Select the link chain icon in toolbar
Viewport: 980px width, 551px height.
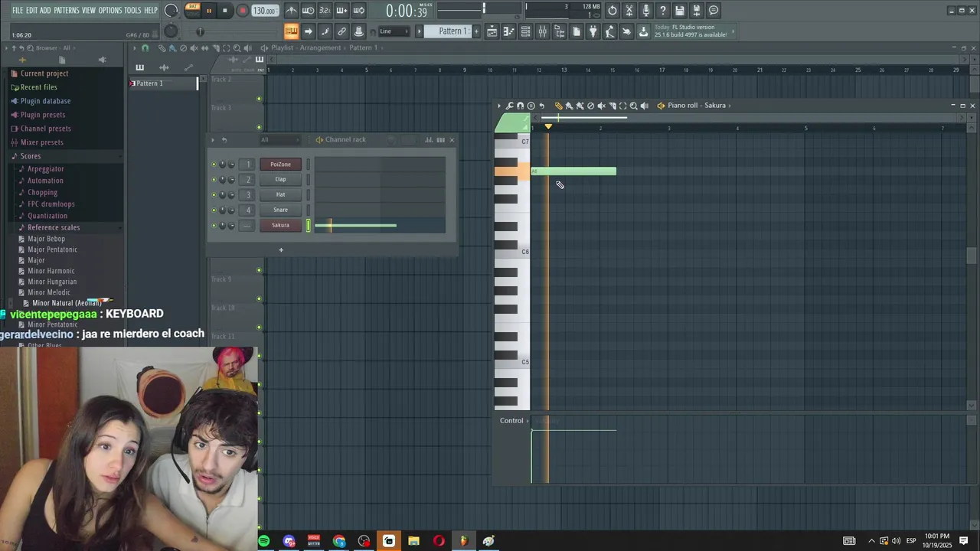(341, 31)
